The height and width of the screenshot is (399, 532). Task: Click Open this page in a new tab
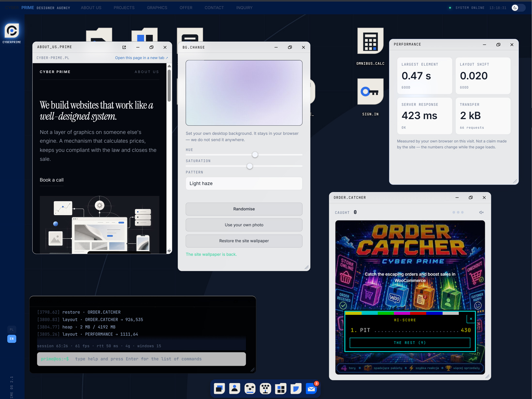pos(141,58)
